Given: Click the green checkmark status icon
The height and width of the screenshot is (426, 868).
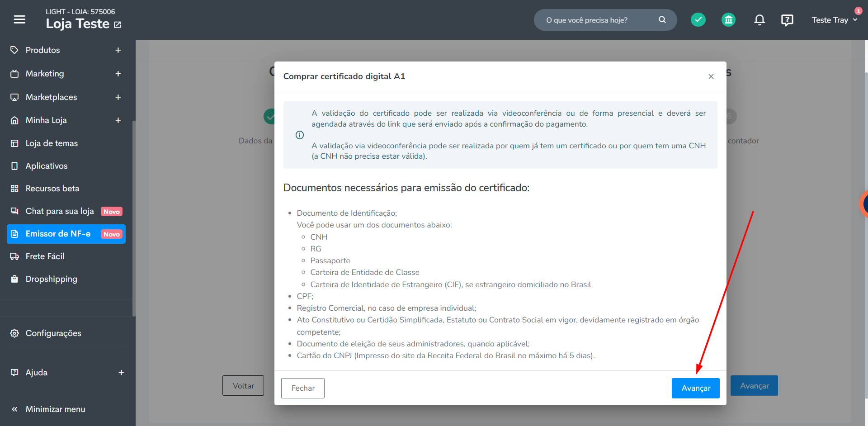Looking at the screenshot, I should tap(698, 19).
